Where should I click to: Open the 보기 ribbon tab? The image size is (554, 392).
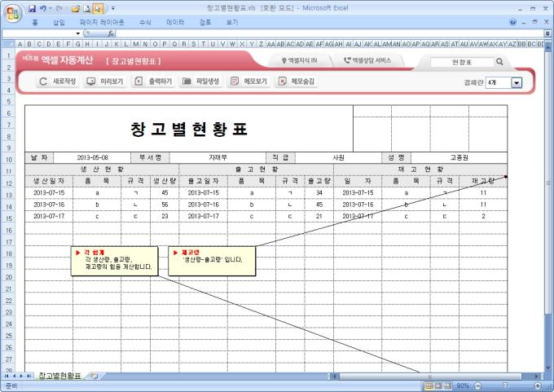(231, 22)
